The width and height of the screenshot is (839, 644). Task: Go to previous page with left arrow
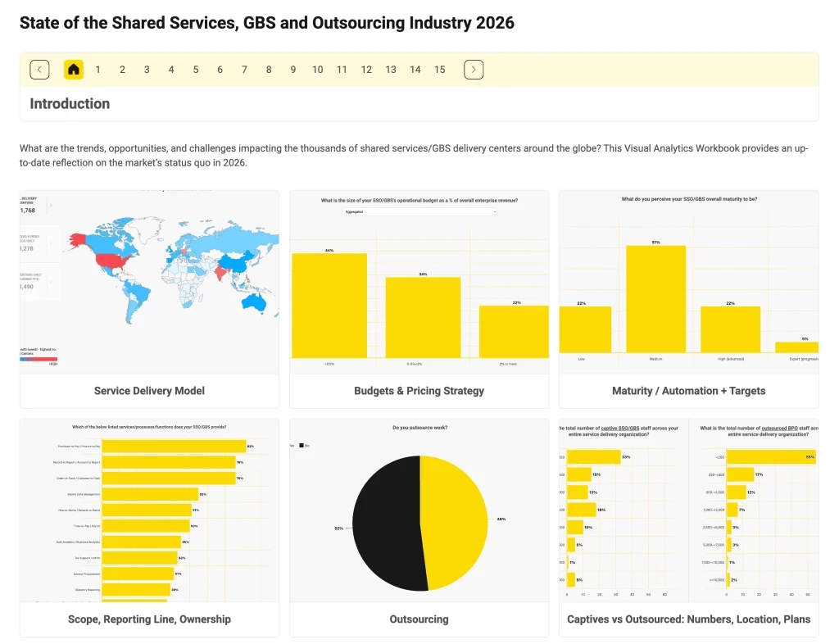[39, 70]
